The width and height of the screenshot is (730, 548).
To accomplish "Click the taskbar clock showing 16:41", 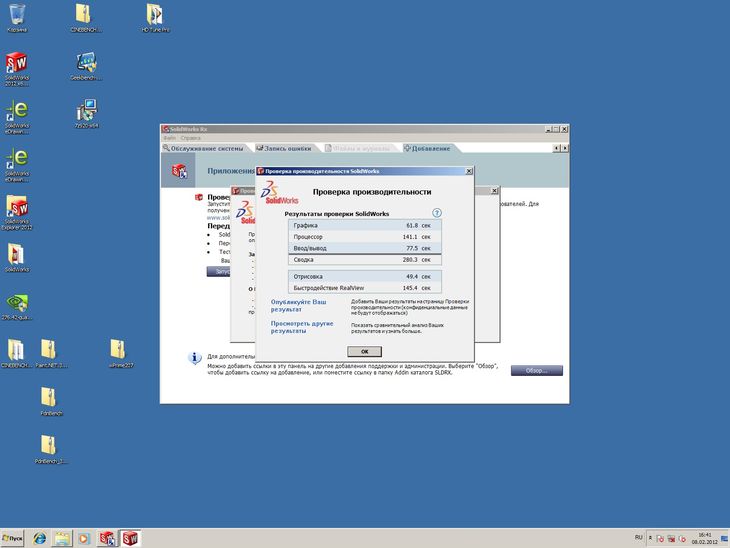I will click(x=705, y=539).
